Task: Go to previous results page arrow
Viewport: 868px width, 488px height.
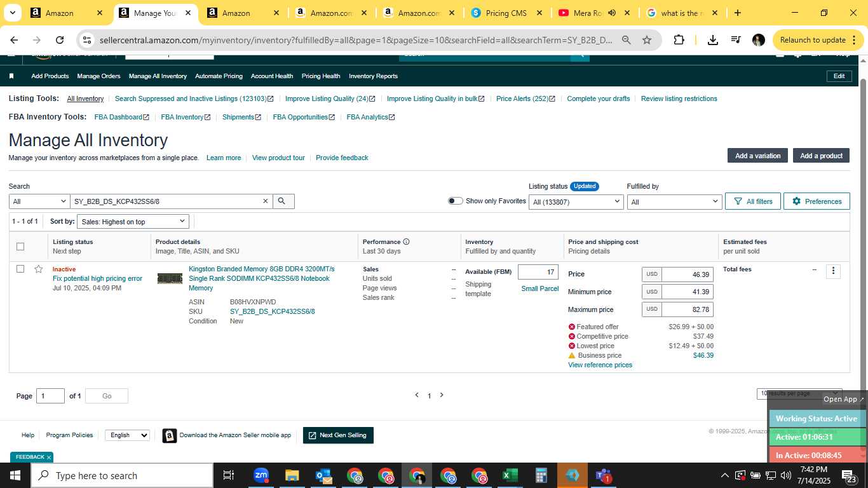Action: pyautogui.click(x=417, y=395)
